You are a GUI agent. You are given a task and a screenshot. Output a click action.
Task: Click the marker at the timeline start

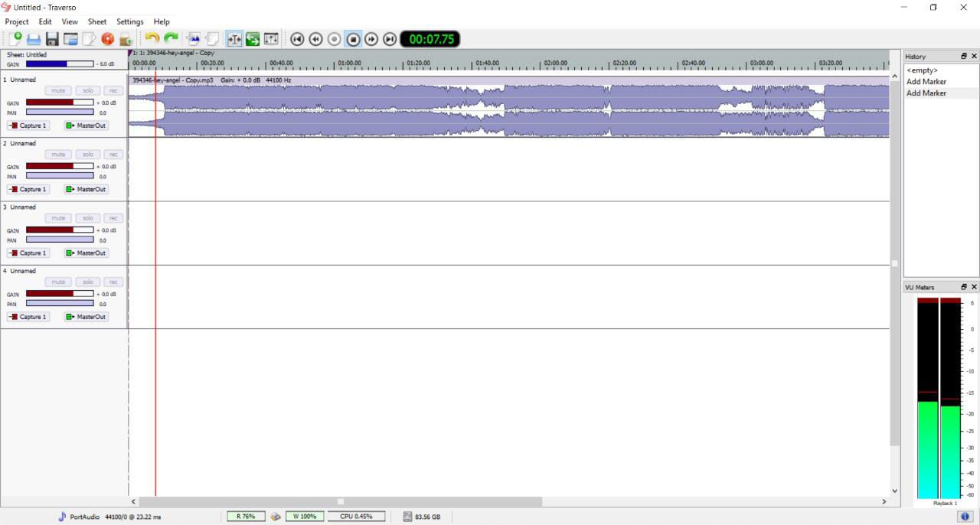130,53
